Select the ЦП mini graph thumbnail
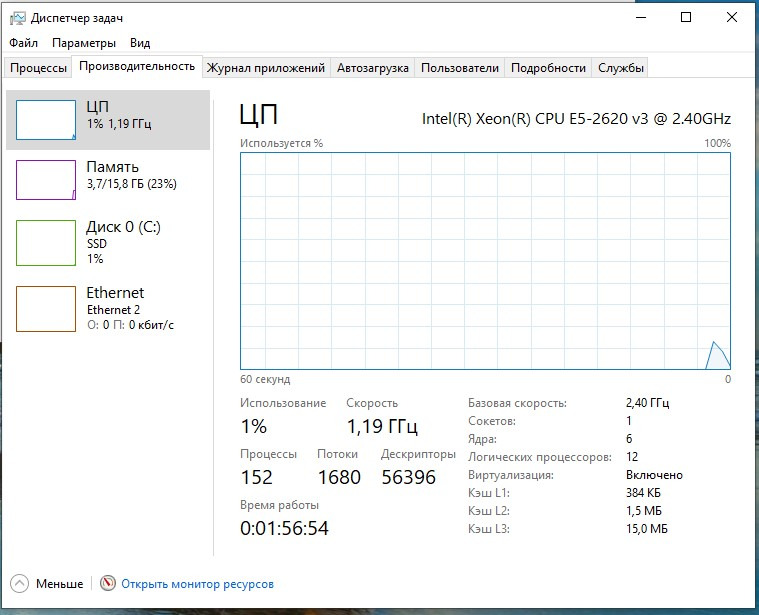The image size is (759, 615). coord(46,120)
